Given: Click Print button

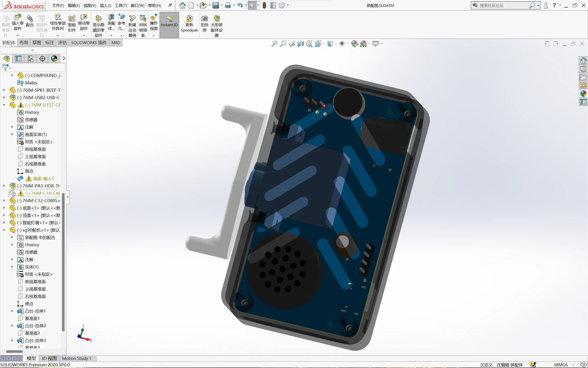Looking at the screenshot, I should click(x=228, y=5).
